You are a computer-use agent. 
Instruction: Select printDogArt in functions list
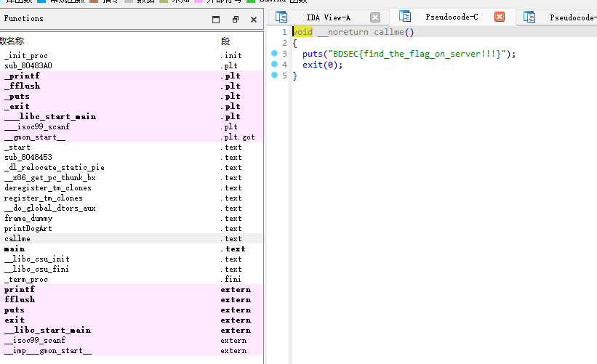point(132,228)
